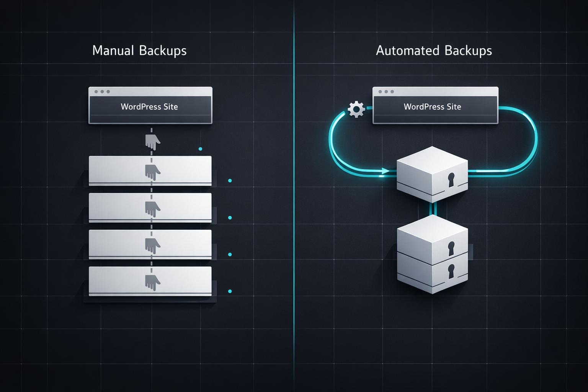Select the hand icon on the top backup bar
This screenshot has height=392, width=588.
click(152, 172)
